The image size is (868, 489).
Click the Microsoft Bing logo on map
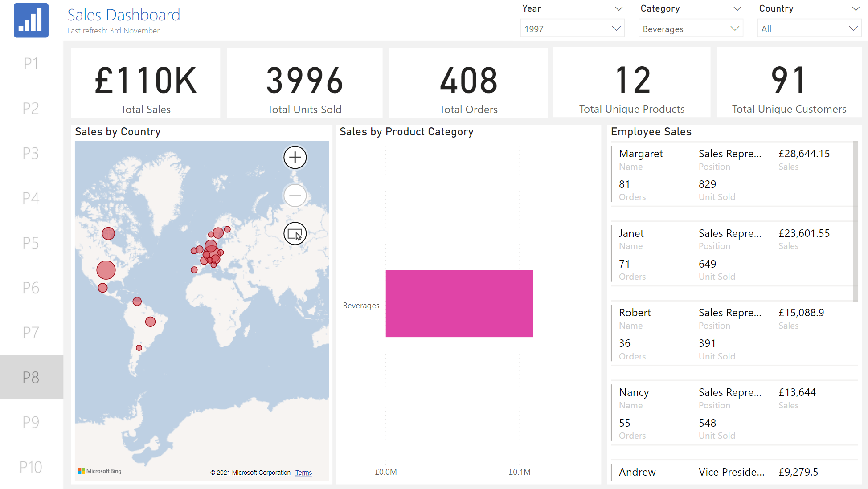(x=100, y=471)
